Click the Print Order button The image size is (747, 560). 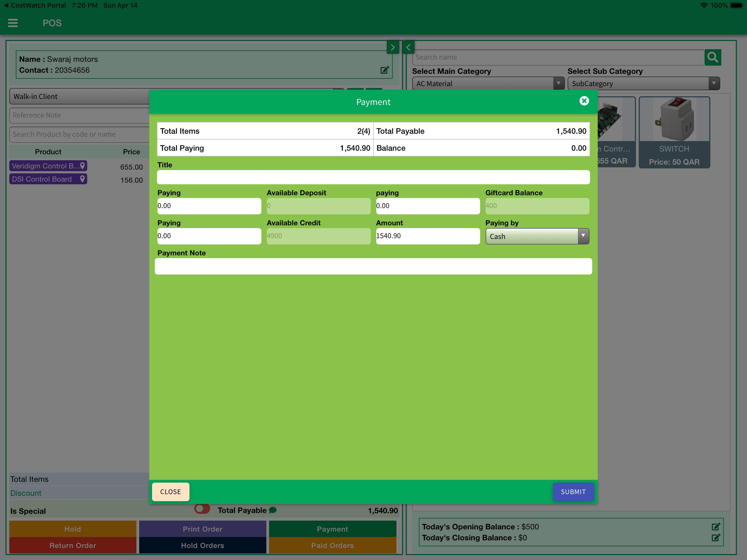pyautogui.click(x=203, y=529)
